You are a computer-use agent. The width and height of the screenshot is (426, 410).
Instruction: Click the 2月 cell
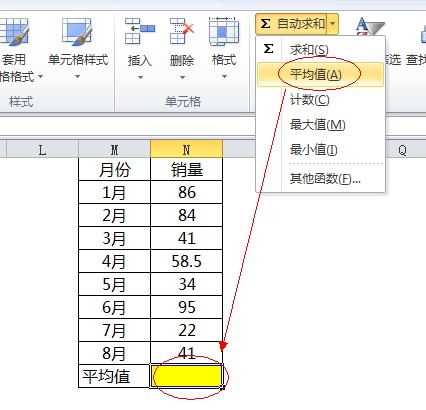tap(114, 215)
